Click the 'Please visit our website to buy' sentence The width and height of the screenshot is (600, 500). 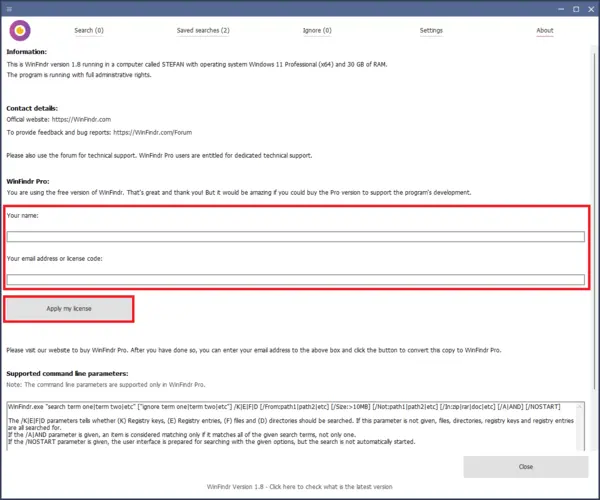(254, 350)
